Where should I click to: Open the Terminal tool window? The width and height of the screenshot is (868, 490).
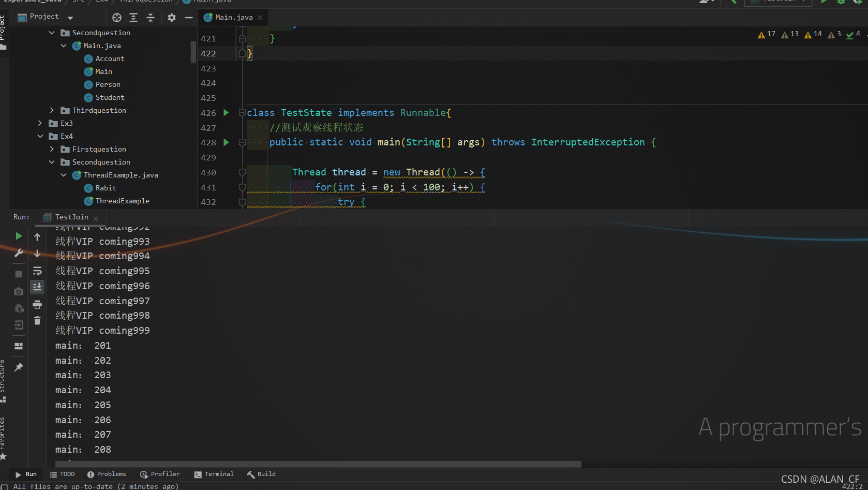click(x=214, y=474)
